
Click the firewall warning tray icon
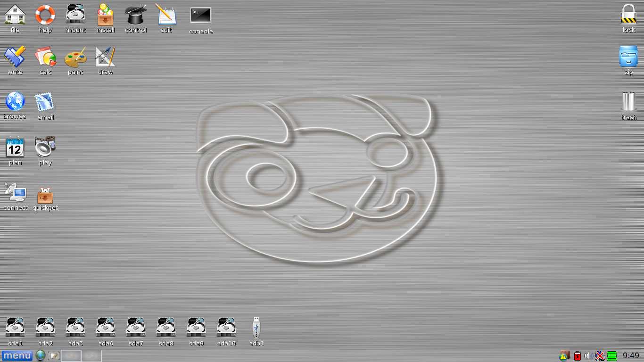coord(564,356)
